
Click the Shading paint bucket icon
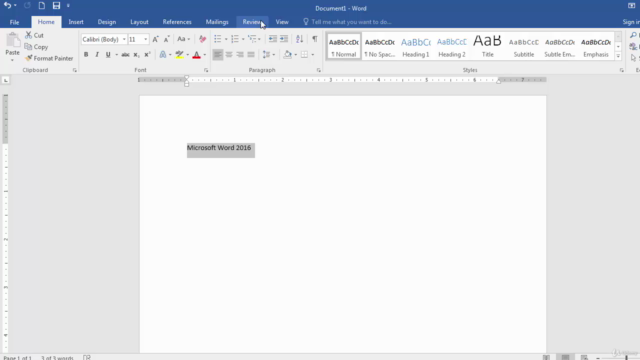pyautogui.click(x=288, y=54)
